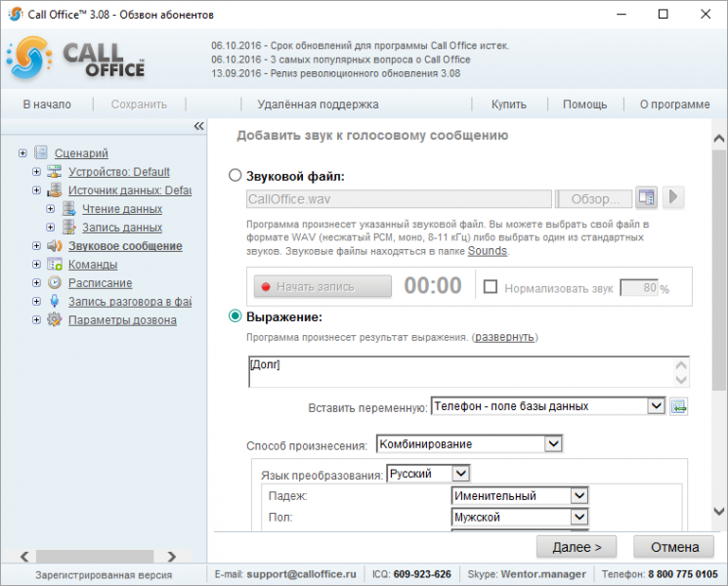Click the main panel scroll up arrow

[x=718, y=138]
